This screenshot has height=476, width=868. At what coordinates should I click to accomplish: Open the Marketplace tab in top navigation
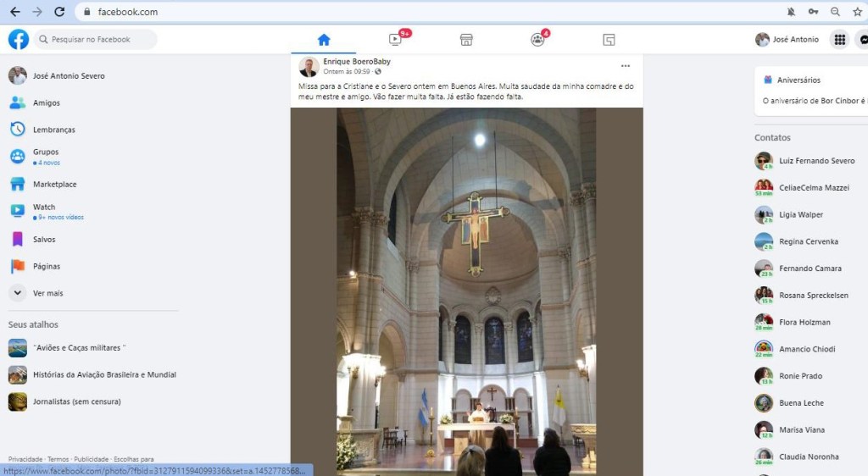(x=466, y=39)
